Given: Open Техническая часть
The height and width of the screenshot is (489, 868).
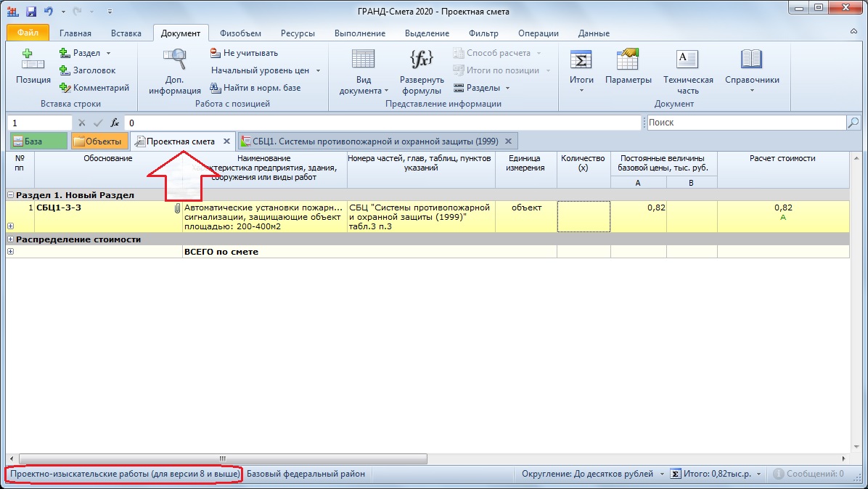Looking at the screenshot, I should (688, 72).
